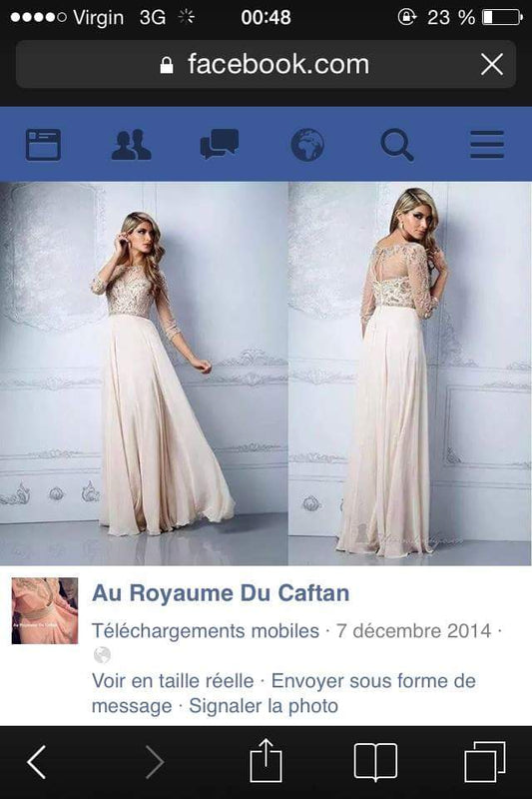Open Téléchargements mobiles album link

pos(206,631)
